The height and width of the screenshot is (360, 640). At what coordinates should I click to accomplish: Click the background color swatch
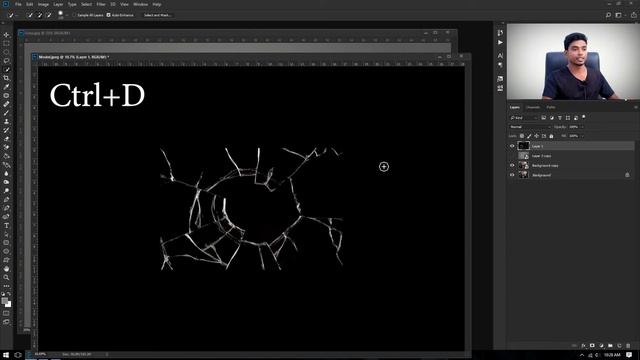8,304
